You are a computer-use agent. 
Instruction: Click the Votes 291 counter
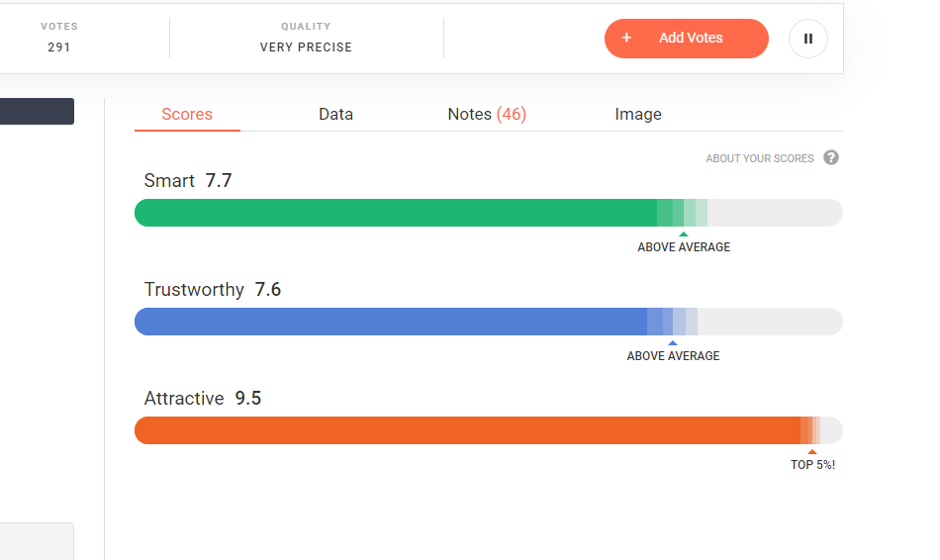(x=59, y=38)
